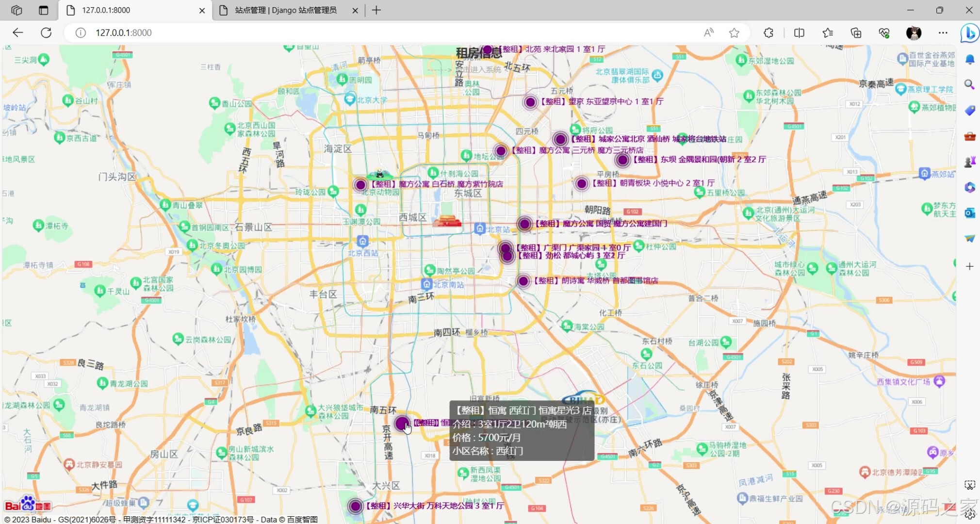Open the sidebar Games chess icon

(x=970, y=162)
